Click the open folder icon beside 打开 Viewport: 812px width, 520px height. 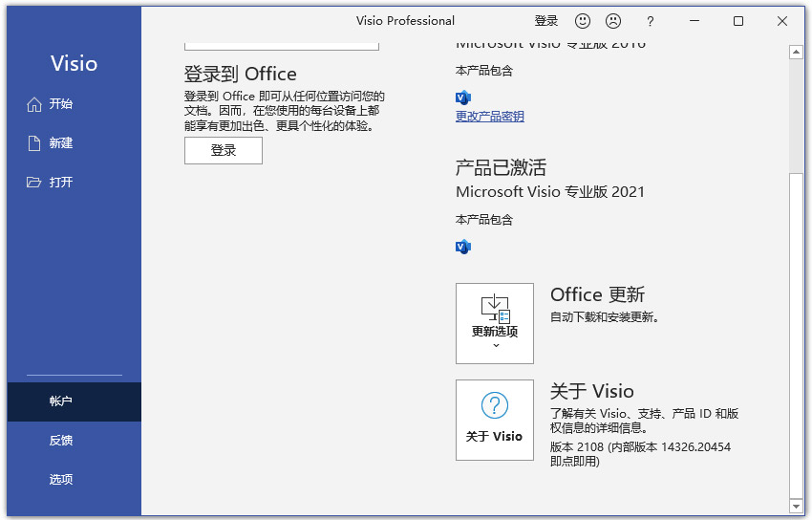[33, 183]
